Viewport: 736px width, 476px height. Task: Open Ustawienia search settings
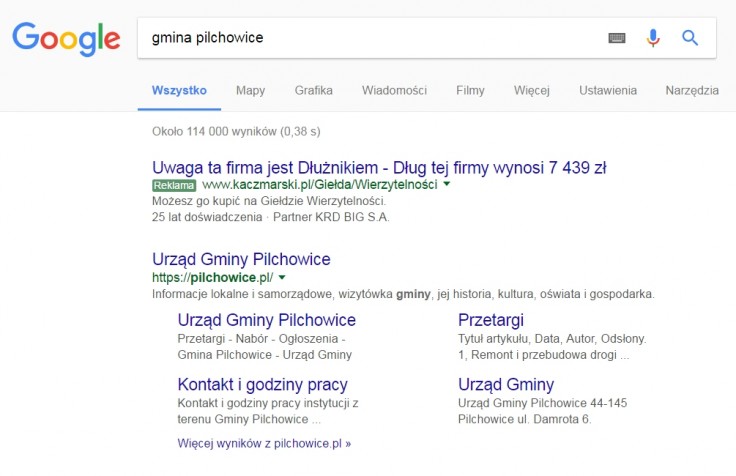(607, 90)
